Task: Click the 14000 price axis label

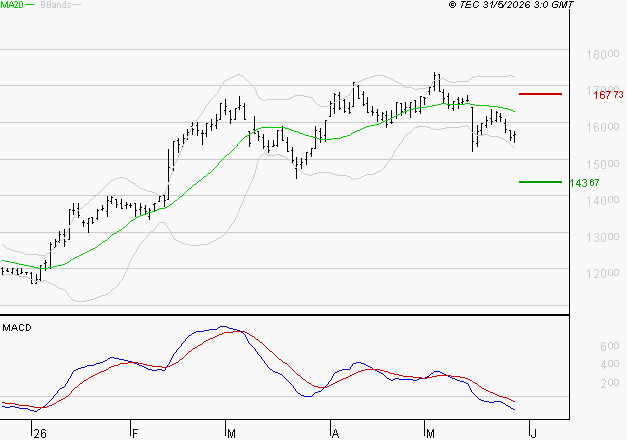Action: tap(603, 200)
